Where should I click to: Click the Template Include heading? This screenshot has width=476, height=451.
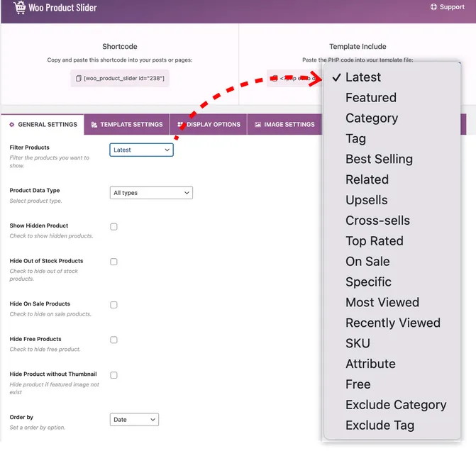click(x=358, y=46)
